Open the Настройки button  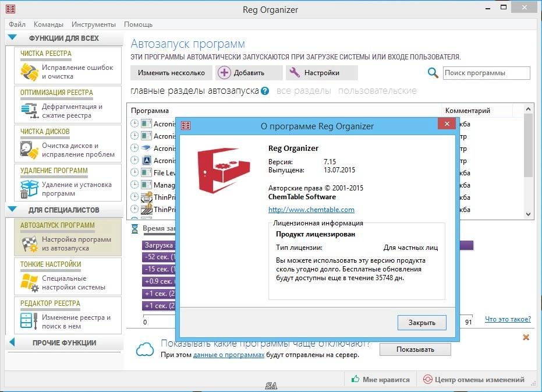coord(321,73)
